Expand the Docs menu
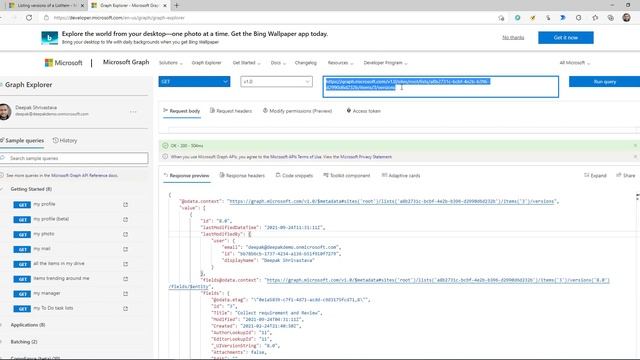Viewport: 640px width, 360px height. coord(278,63)
